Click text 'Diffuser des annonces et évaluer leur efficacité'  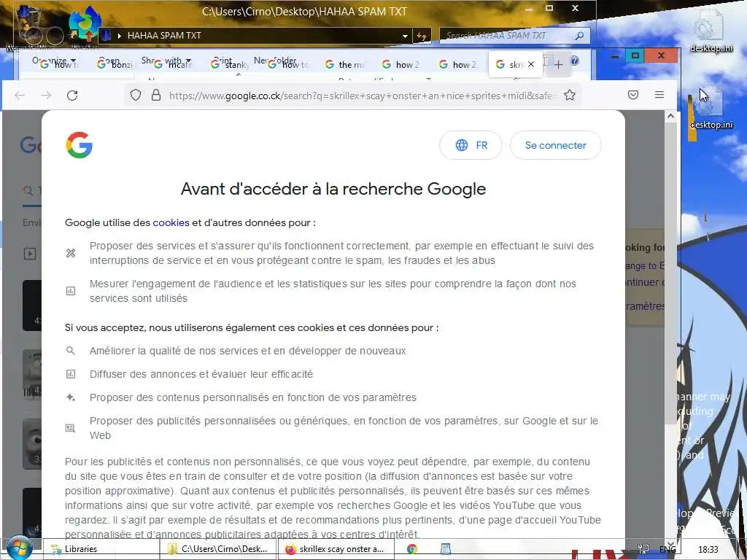[x=201, y=374]
